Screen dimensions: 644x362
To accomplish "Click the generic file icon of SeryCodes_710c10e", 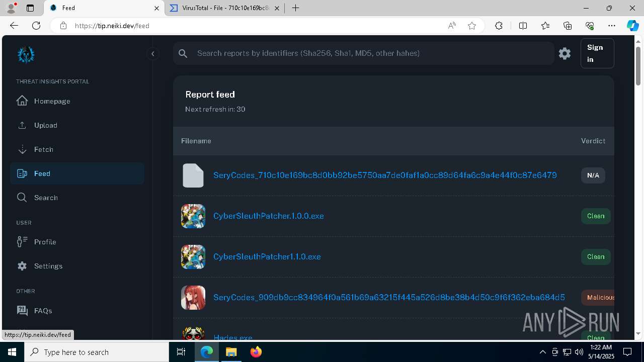I will [x=193, y=175].
